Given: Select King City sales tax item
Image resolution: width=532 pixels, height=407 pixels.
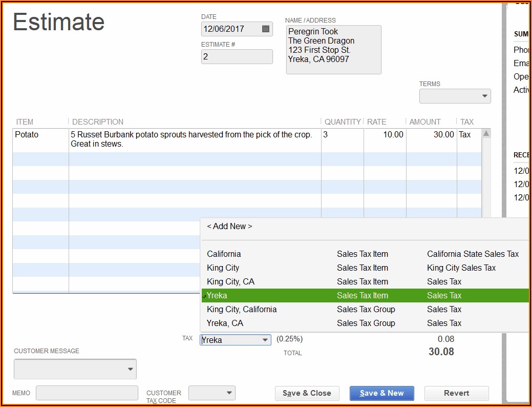Looking at the screenshot, I should tap(223, 268).
